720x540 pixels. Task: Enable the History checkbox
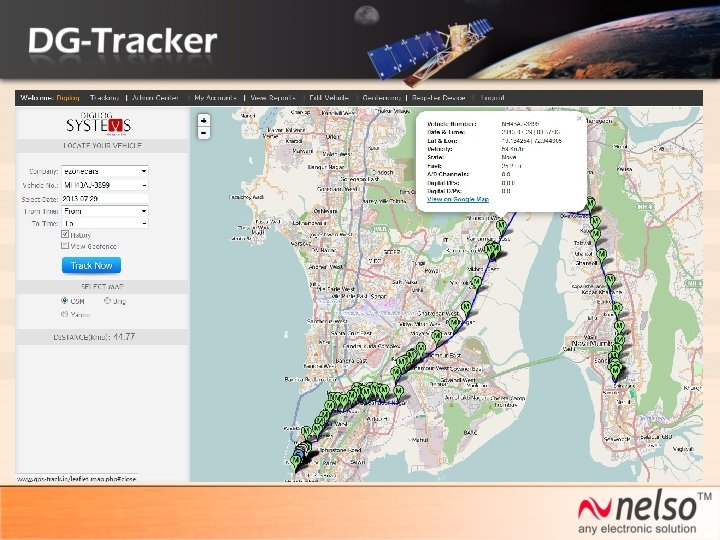point(65,234)
